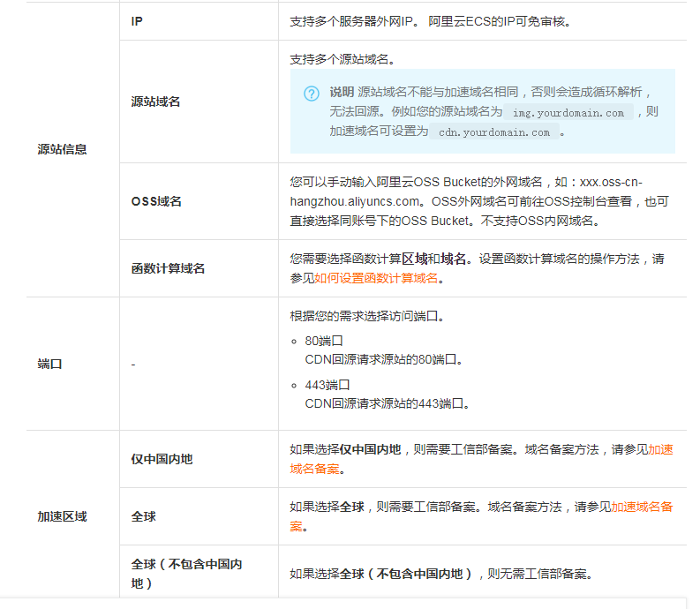Select the OSS域名 cell label
Screen dimensions: 700x609
point(155,201)
